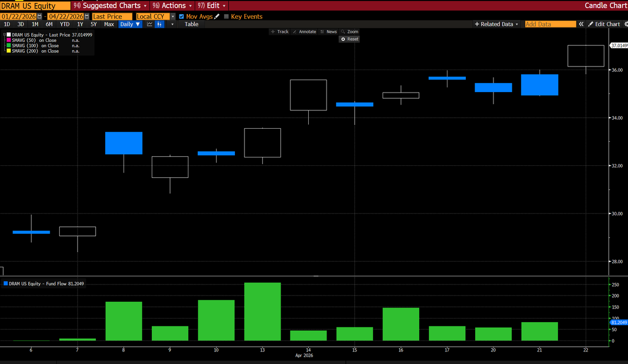
Task: Click the Apr 13 fund flow bar
Action: coord(263,312)
